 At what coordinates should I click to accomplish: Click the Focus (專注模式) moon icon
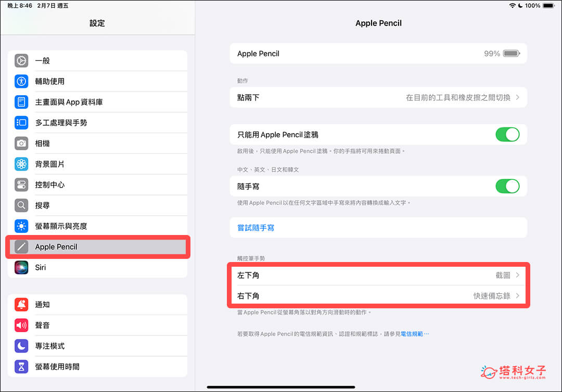[x=21, y=346]
